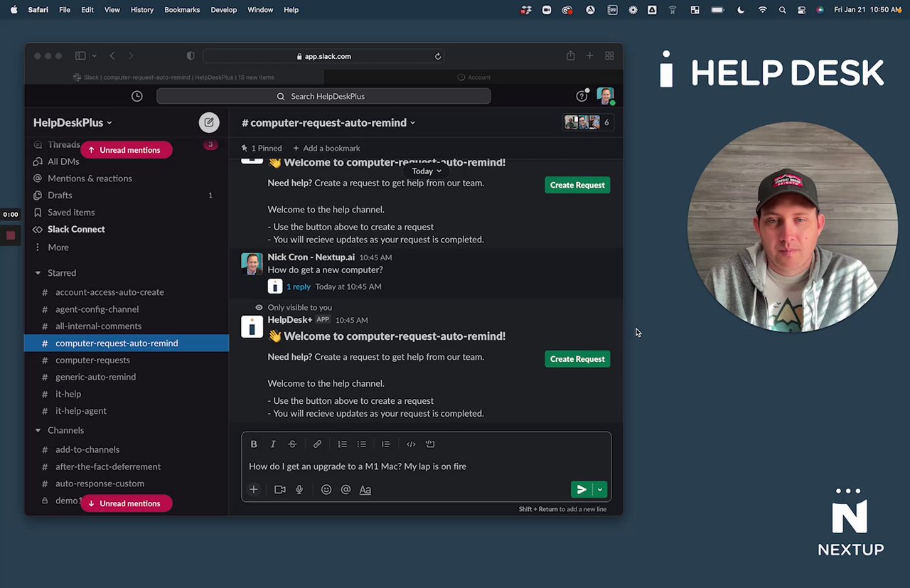The image size is (910, 588).
Task: Apply inline code formatting in composer
Action: pos(411,444)
